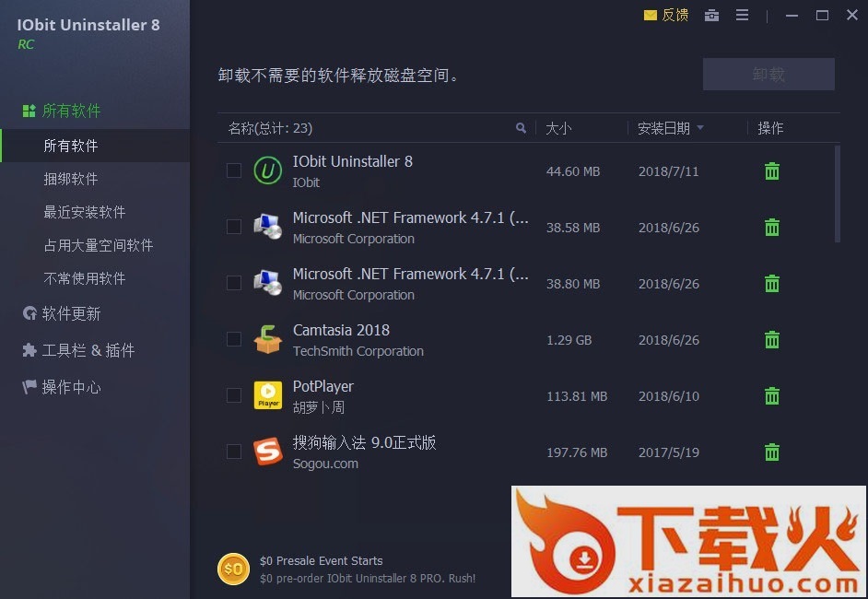Click the publisher text 'TechSmith Corporation'
The image size is (868, 599).
(358, 351)
